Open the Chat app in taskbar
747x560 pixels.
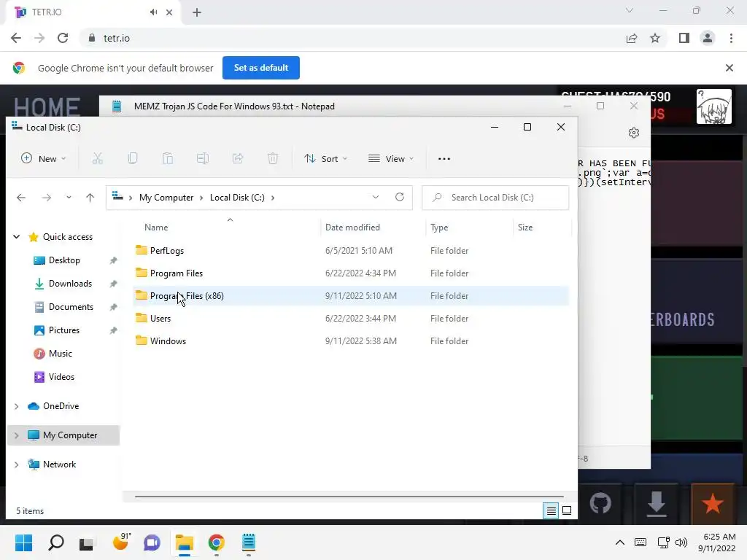pyautogui.click(x=152, y=542)
